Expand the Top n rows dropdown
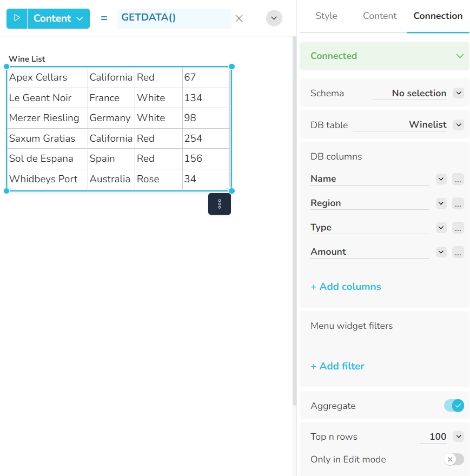This screenshot has height=476, width=470. [x=459, y=437]
